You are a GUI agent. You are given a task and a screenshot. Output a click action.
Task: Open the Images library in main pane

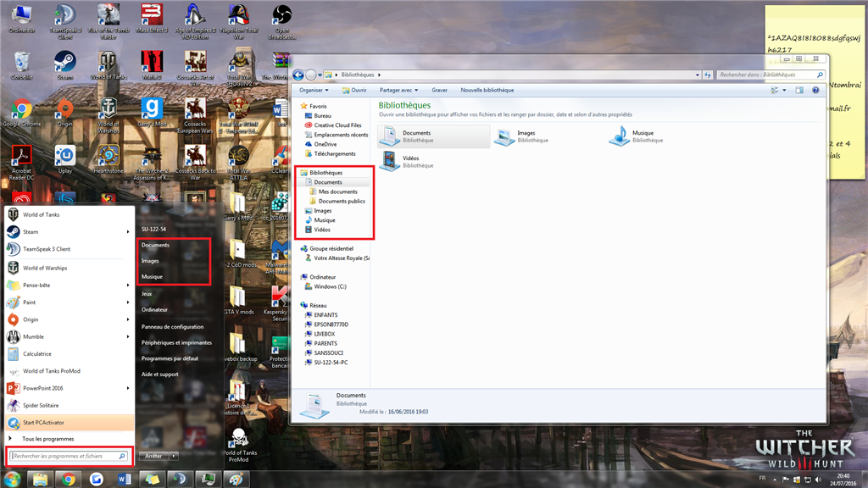[x=521, y=136]
